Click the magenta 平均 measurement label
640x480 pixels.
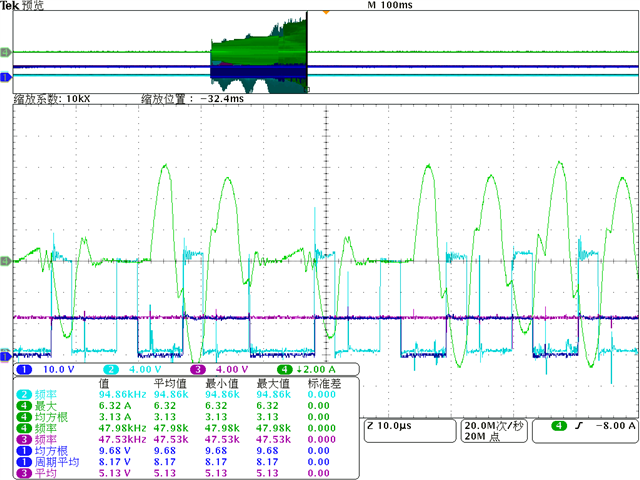[46, 473]
